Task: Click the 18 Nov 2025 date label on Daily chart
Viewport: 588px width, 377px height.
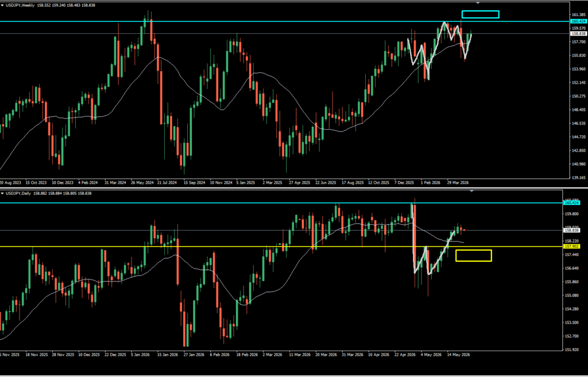Action: tap(37, 355)
